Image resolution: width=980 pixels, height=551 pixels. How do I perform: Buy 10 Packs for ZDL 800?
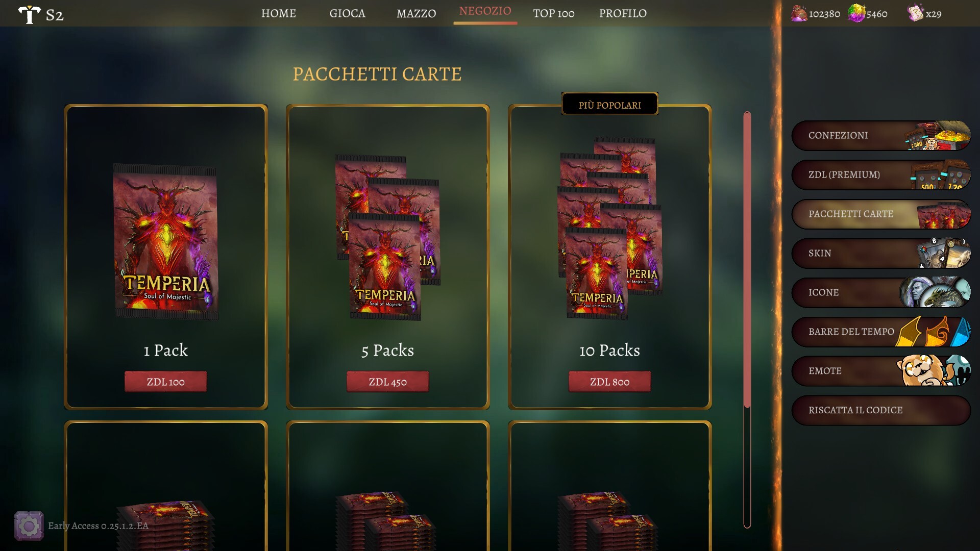tap(610, 382)
